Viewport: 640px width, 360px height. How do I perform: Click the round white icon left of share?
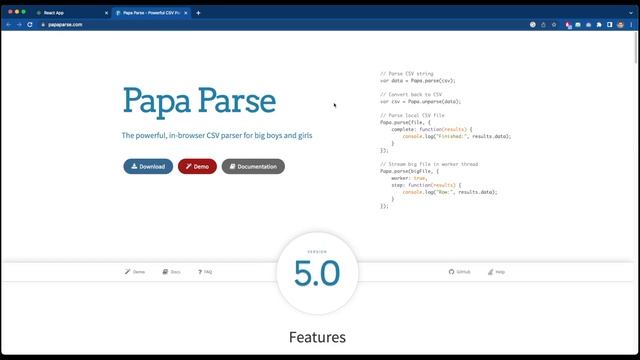click(533, 24)
